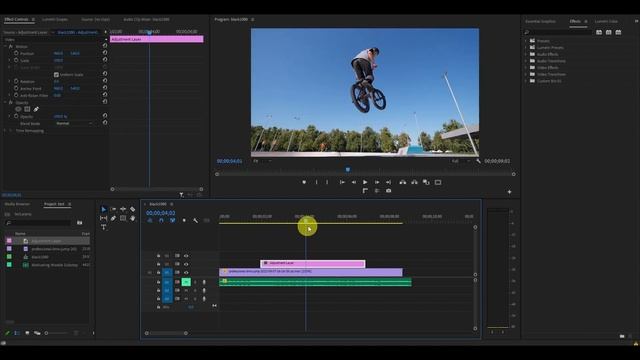Click the Effects panel search field
640x360 pixels.
tap(558, 32)
